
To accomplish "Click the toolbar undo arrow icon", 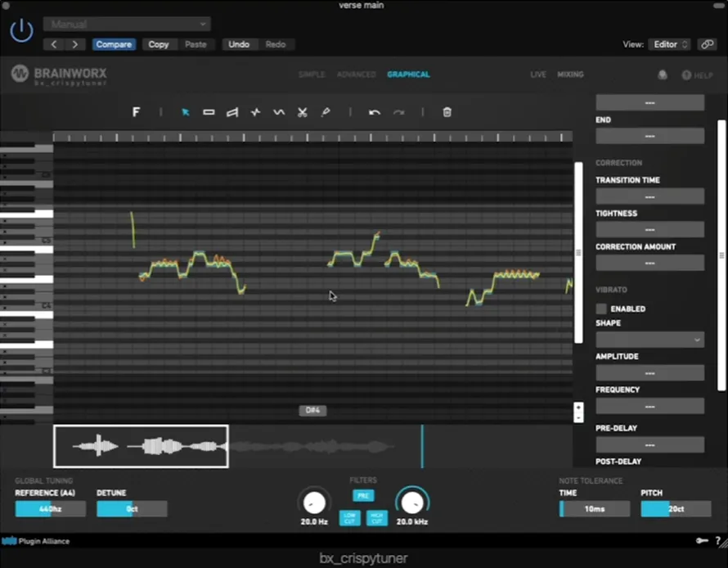I will [x=375, y=112].
